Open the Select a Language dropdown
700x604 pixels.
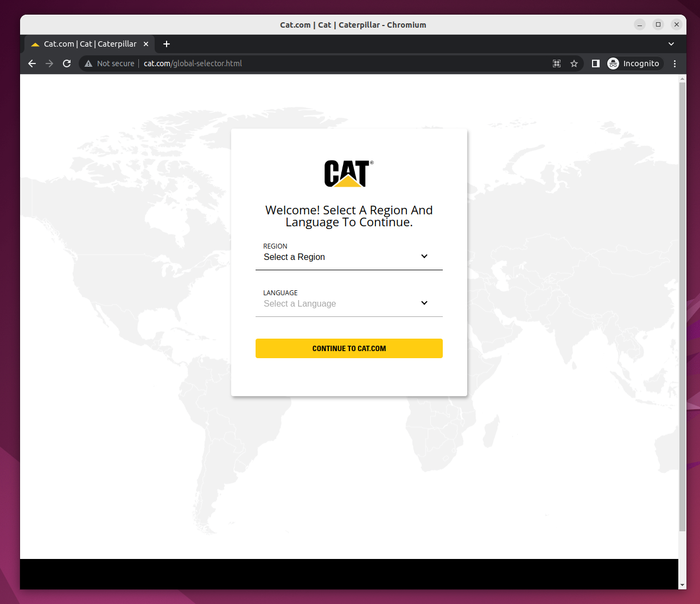tap(349, 303)
